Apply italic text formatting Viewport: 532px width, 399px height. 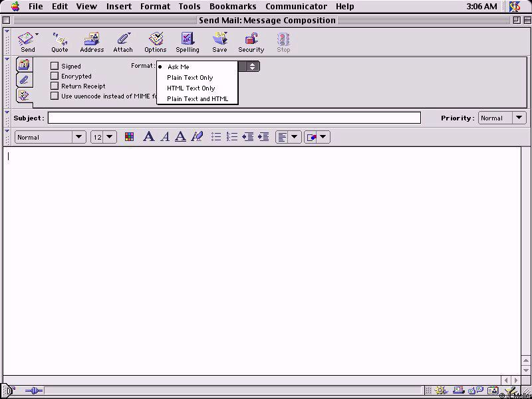pyautogui.click(x=165, y=137)
